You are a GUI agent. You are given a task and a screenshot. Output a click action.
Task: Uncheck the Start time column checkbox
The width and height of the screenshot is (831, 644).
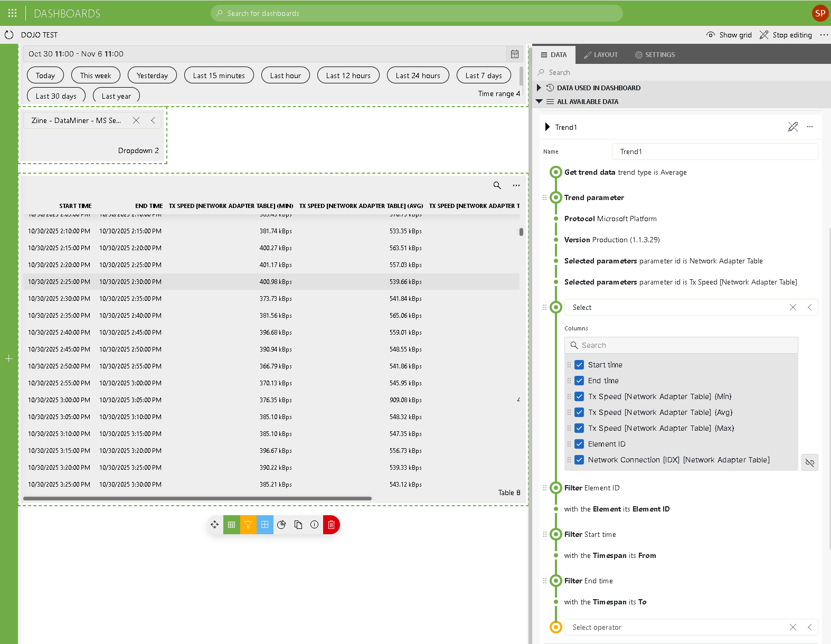(x=579, y=365)
